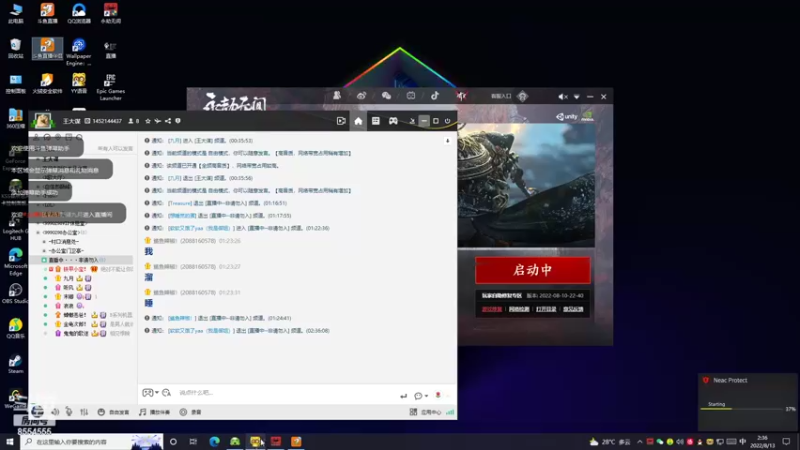
Task: Open the dropdown triangle menu in Naraka launcher
Action: tap(577, 96)
